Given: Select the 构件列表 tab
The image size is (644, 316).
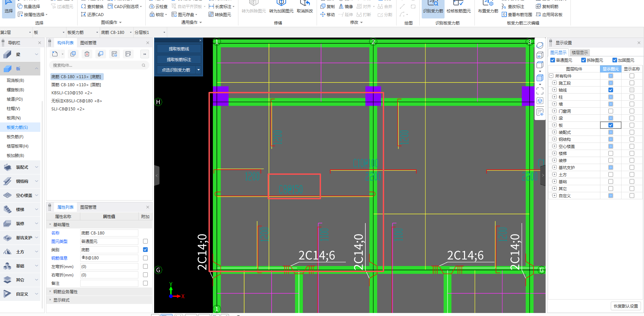Looking at the screenshot, I should point(65,43).
